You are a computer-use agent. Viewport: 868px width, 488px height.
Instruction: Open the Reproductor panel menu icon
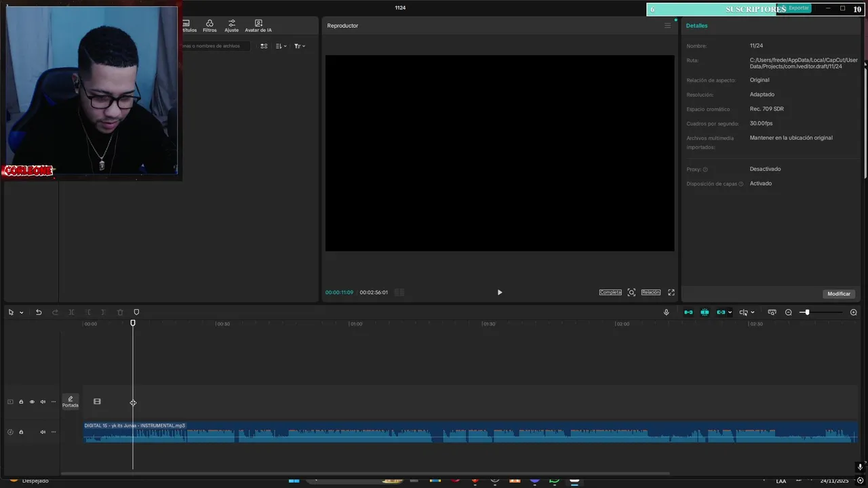pyautogui.click(x=667, y=26)
